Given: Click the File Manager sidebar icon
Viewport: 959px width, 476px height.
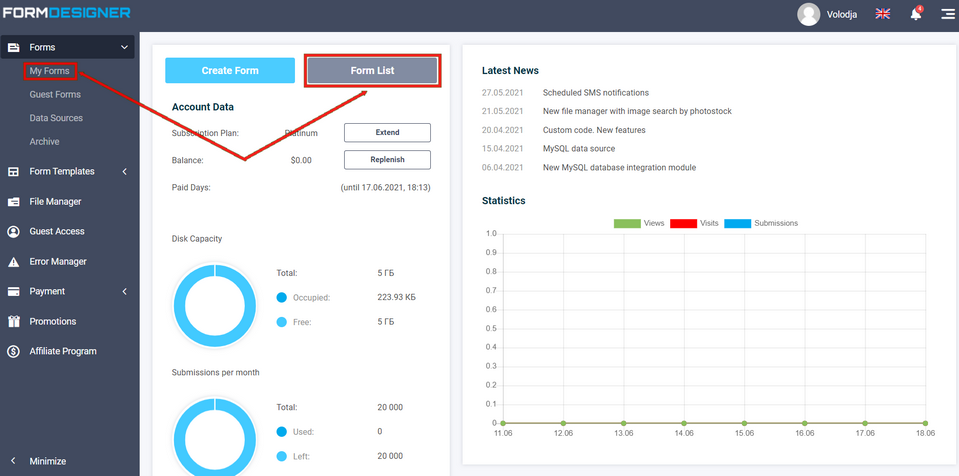Looking at the screenshot, I should 14,202.
